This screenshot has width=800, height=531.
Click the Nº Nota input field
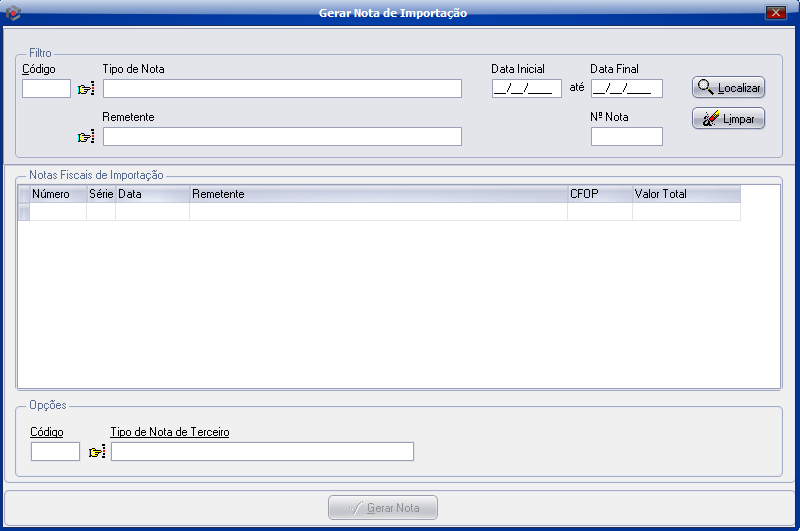coord(626,137)
